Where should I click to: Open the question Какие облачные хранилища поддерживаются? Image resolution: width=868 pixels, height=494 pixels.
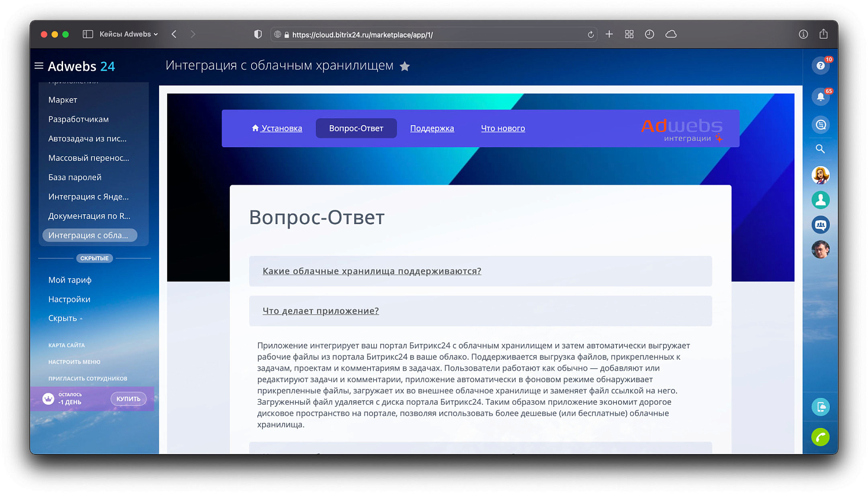click(x=372, y=270)
